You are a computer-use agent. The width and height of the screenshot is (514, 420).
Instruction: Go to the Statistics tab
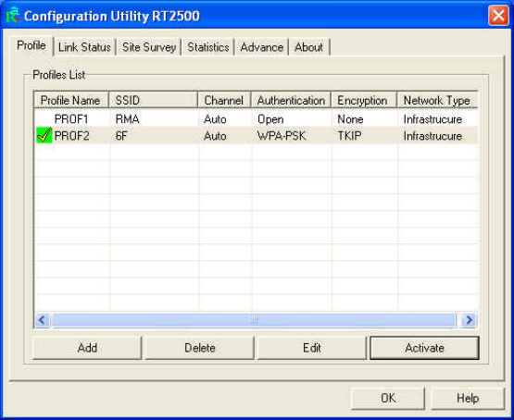pyautogui.click(x=207, y=47)
